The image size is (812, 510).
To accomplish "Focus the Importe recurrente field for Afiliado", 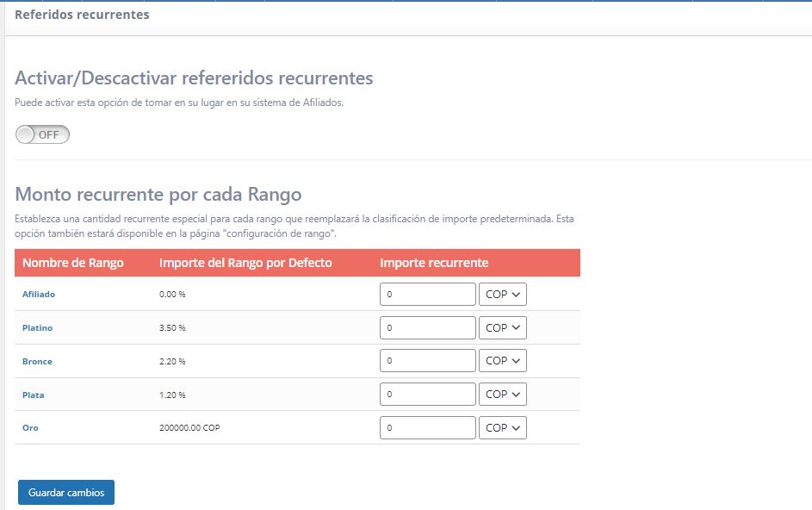I will (428, 294).
